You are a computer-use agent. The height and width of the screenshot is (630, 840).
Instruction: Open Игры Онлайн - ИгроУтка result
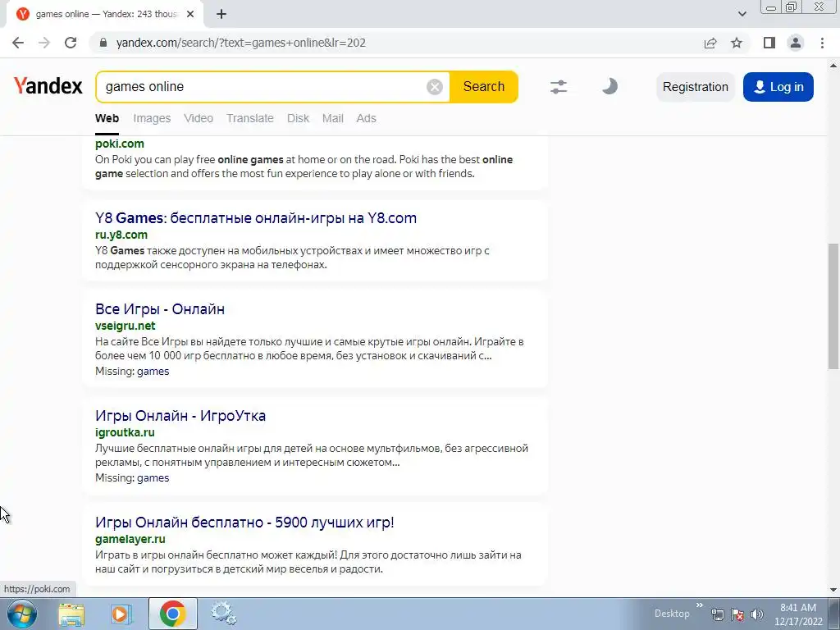(180, 416)
